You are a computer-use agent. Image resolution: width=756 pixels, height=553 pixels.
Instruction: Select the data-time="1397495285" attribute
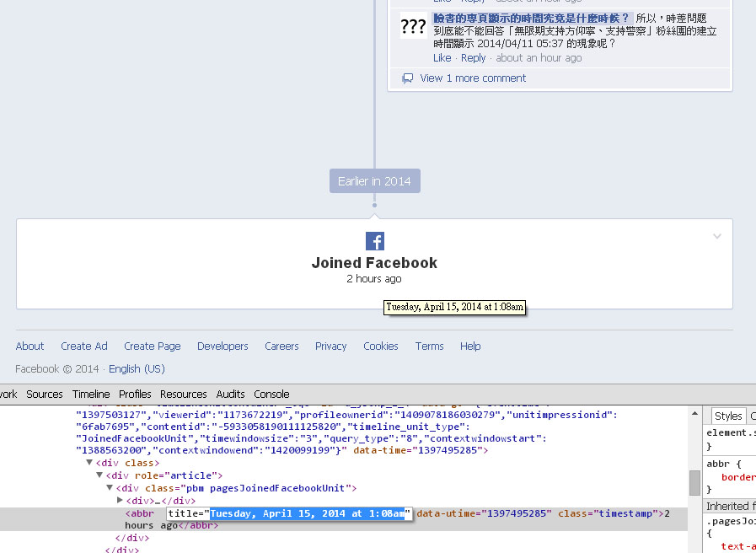click(418, 450)
